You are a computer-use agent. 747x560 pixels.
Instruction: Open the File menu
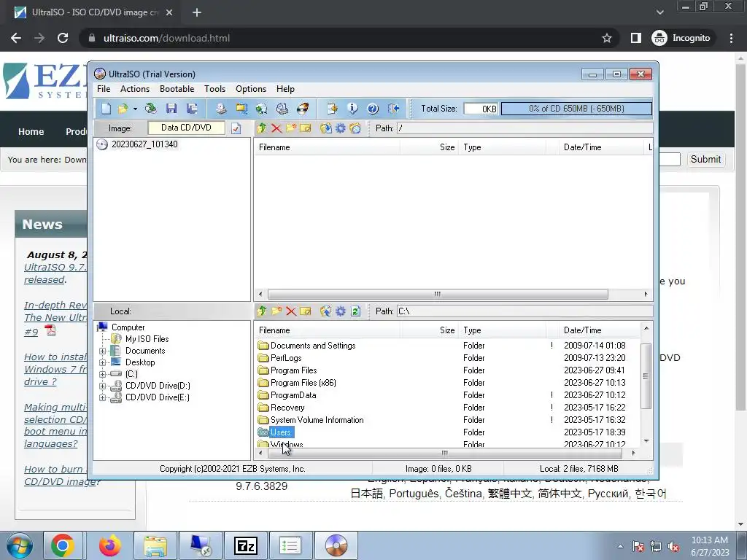(104, 89)
